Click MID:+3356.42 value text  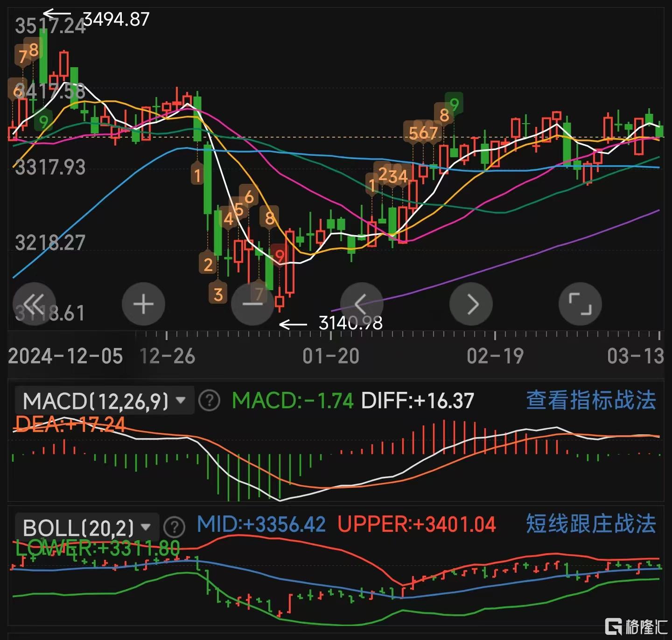[261, 524]
